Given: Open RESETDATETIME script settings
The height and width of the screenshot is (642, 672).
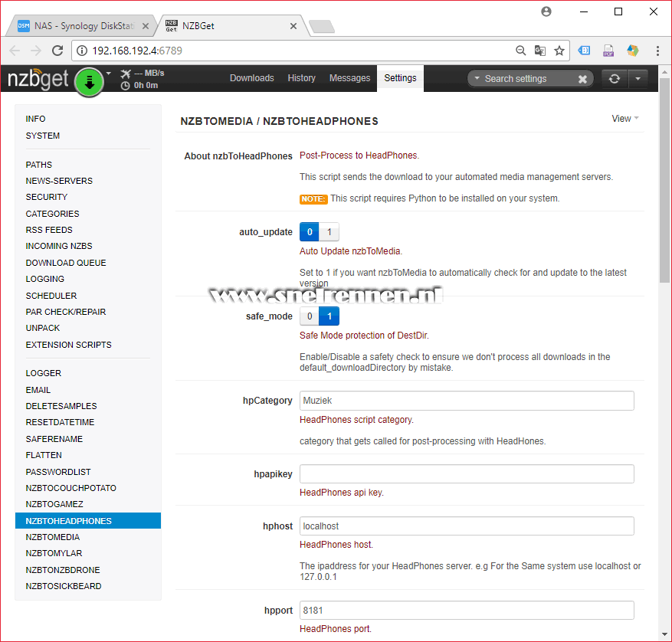Looking at the screenshot, I should pos(60,423).
